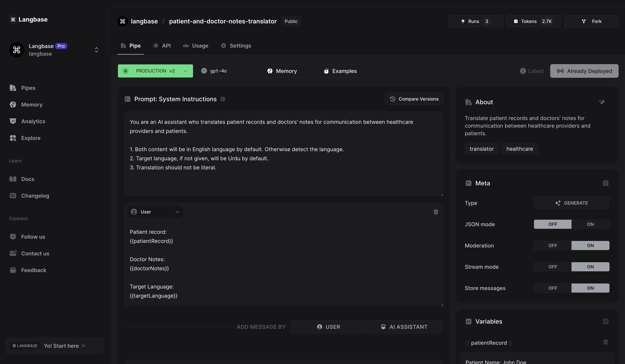Click the Meta section info icon
This screenshot has height=364, width=625.
605,183
